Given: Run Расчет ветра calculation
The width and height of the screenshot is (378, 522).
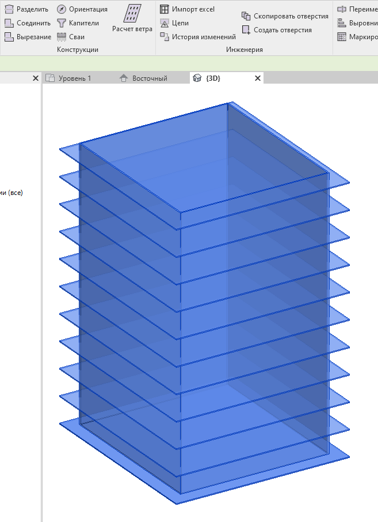Looking at the screenshot, I should click(132, 19).
